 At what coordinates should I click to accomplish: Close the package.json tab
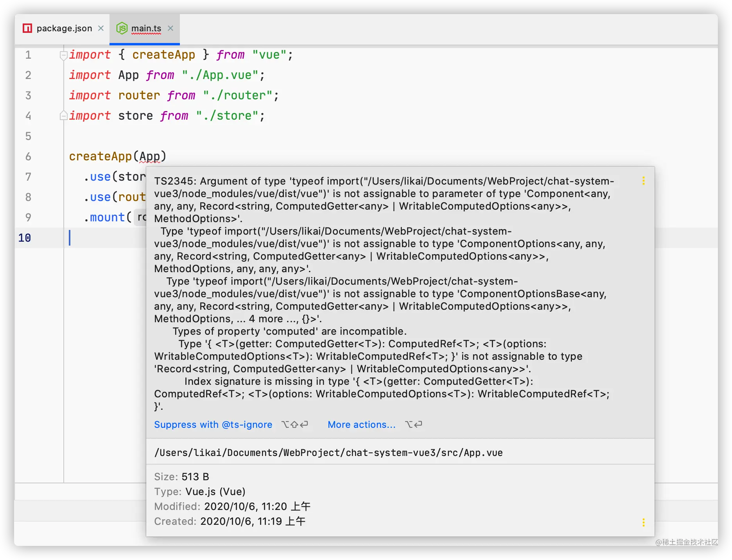point(101,28)
